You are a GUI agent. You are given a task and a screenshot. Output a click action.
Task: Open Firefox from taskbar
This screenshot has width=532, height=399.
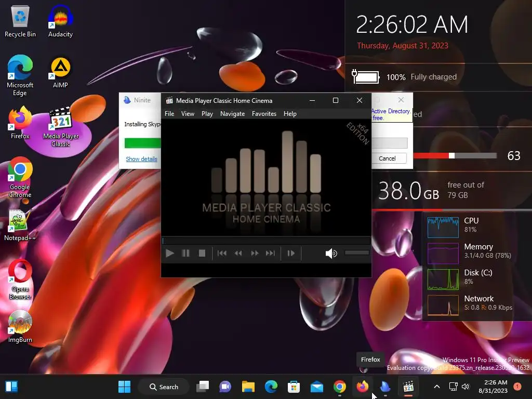click(362, 387)
